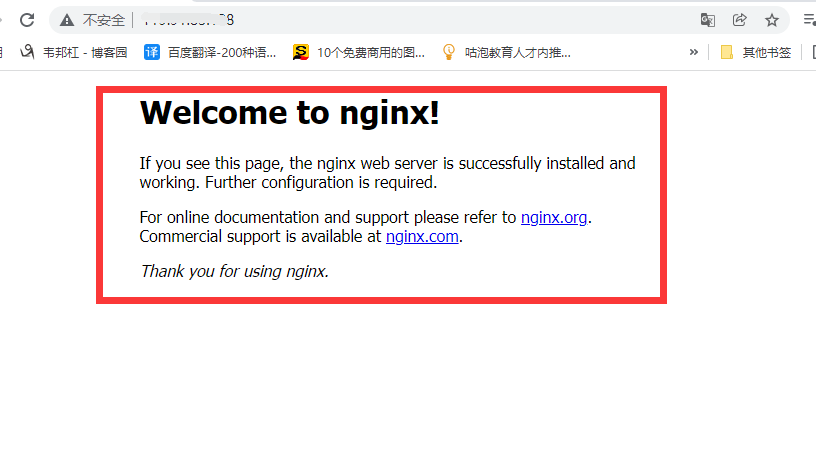The height and width of the screenshot is (450, 816).
Task: Click the Welcome to nginx! heading
Action: tap(289, 113)
